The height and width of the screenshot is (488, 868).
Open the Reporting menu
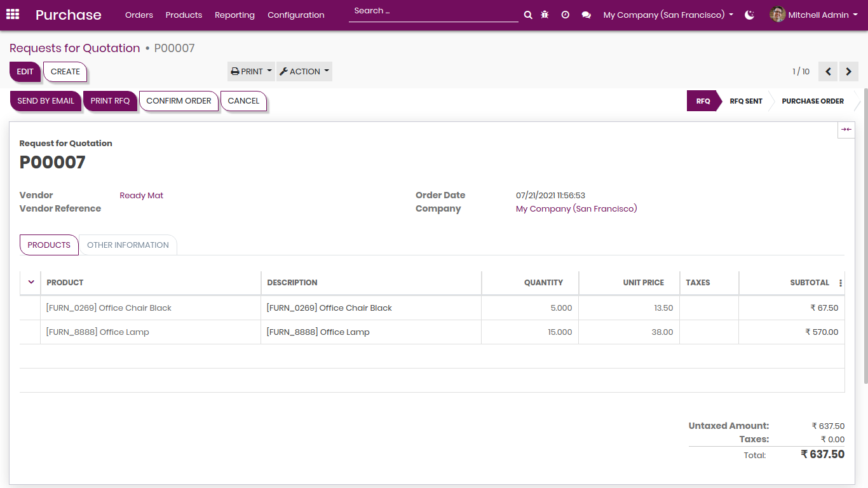point(234,15)
